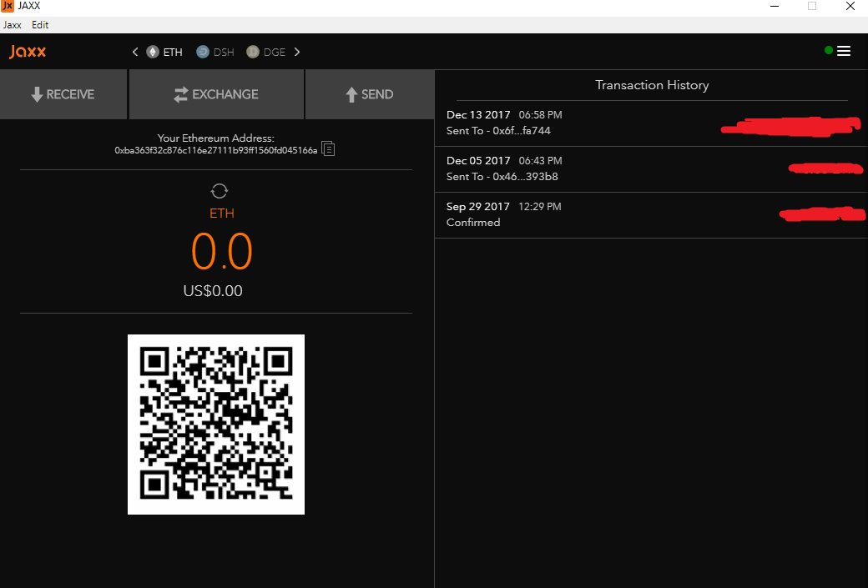Image resolution: width=868 pixels, height=588 pixels.
Task: Click the US$0.00 fiat value
Action: click(x=213, y=291)
